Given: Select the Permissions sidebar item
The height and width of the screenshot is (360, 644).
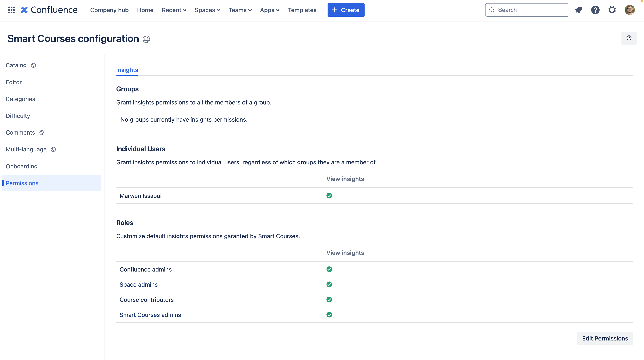Looking at the screenshot, I should [x=51, y=183].
